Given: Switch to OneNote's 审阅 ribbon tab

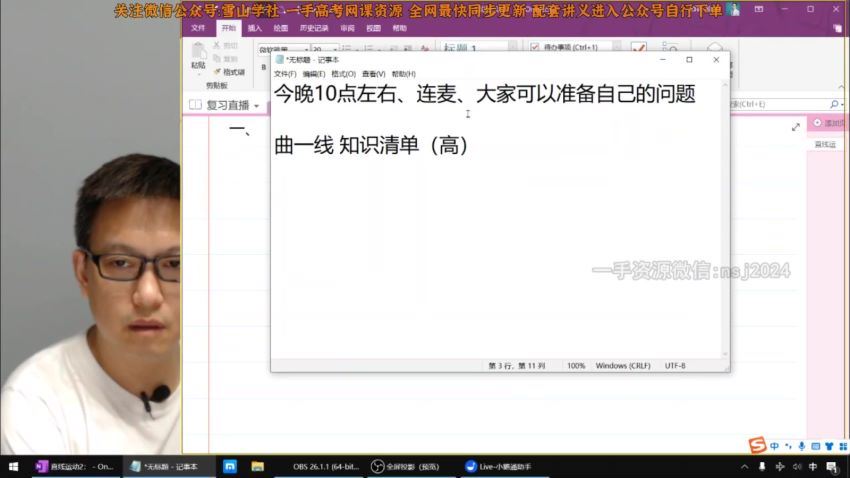Looking at the screenshot, I should [347, 28].
